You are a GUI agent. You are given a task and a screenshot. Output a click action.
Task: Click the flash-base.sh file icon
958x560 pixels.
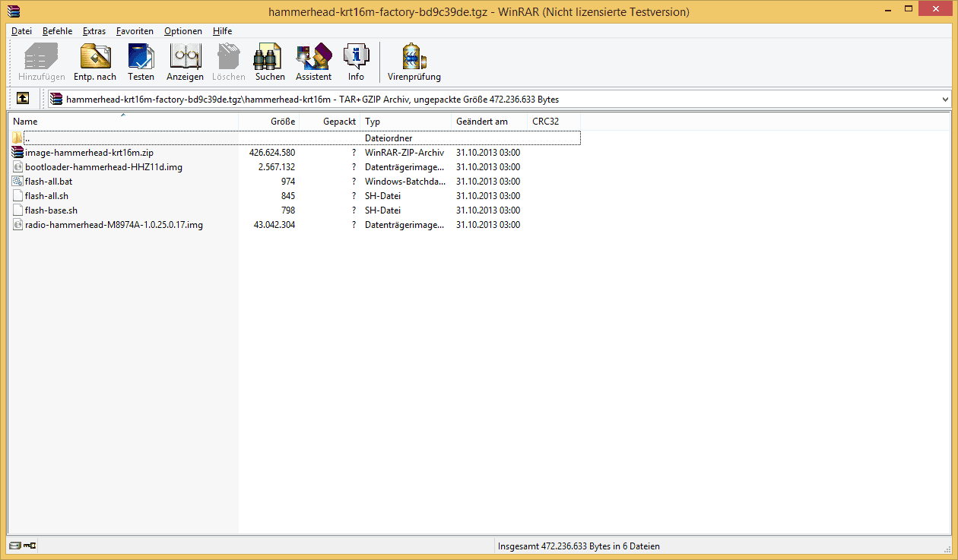17,210
